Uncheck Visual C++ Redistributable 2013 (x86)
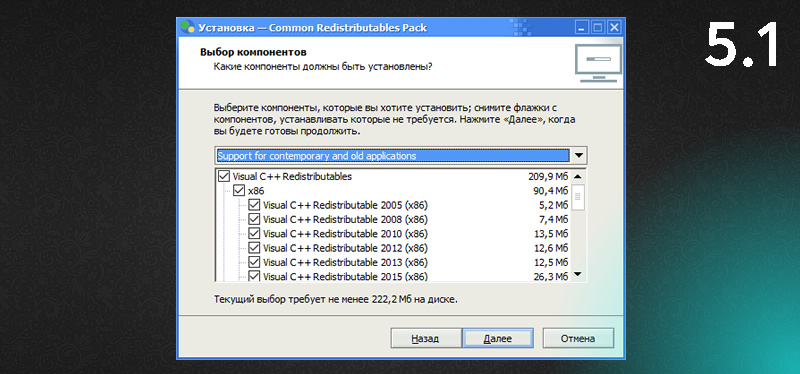 point(254,263)
